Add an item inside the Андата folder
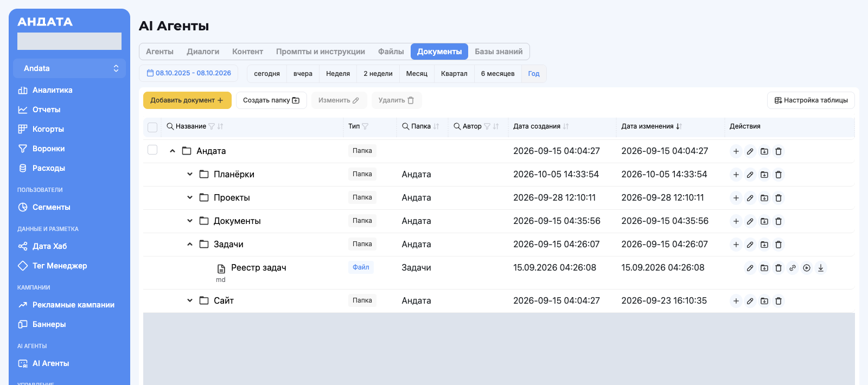 coord(736,151)
